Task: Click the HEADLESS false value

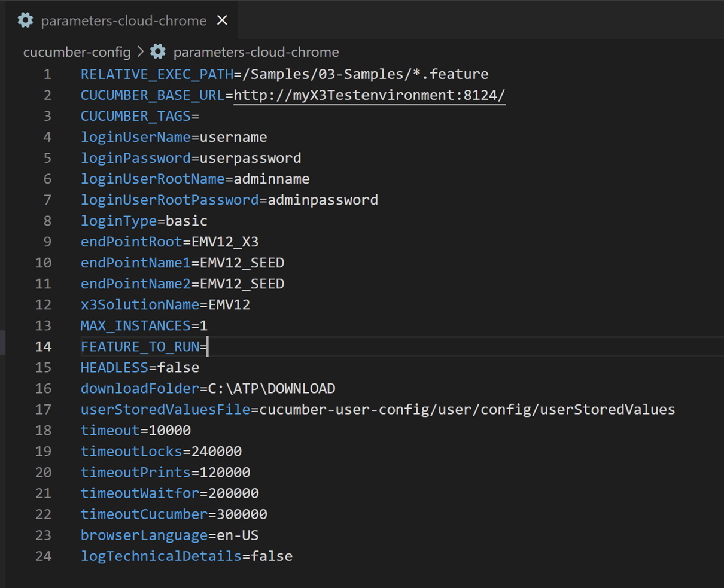Action: pyautogui.click(x=178, y=367)
